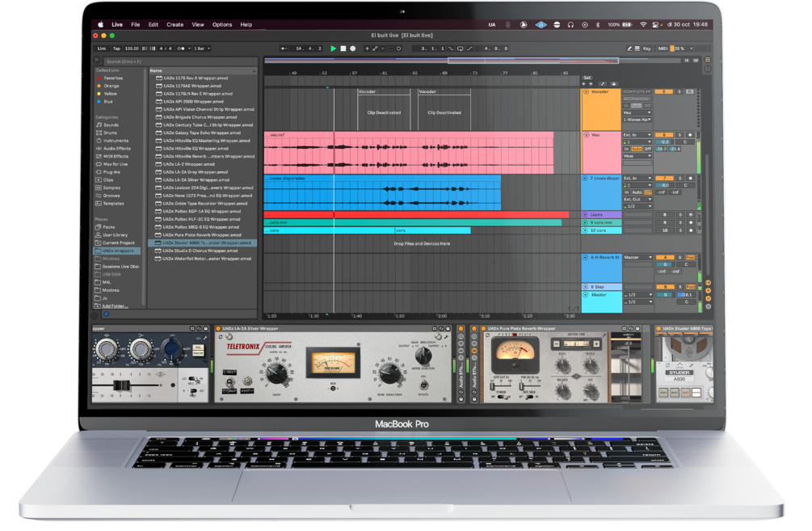Toggle the Automation Arm icon

pyautogui.click(x=375, y=48)
